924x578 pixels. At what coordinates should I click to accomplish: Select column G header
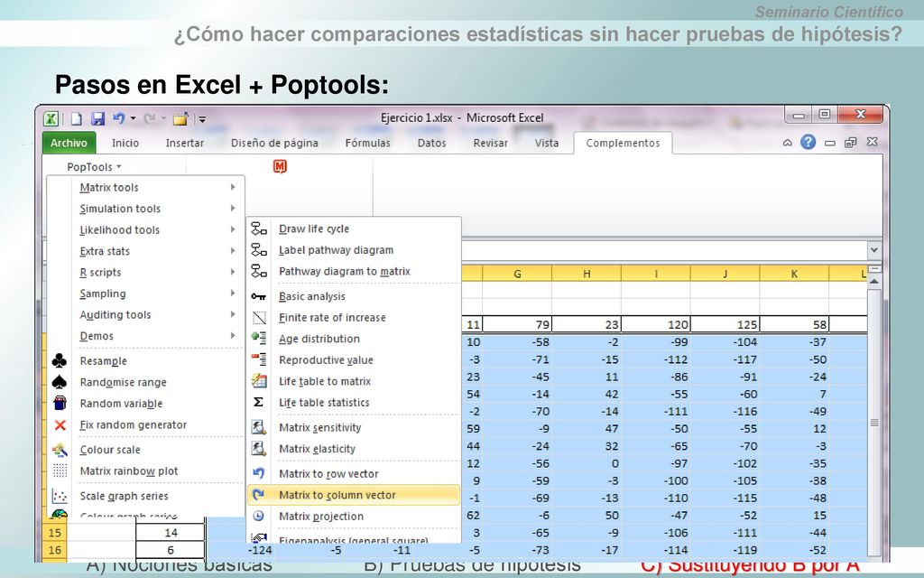517,274
